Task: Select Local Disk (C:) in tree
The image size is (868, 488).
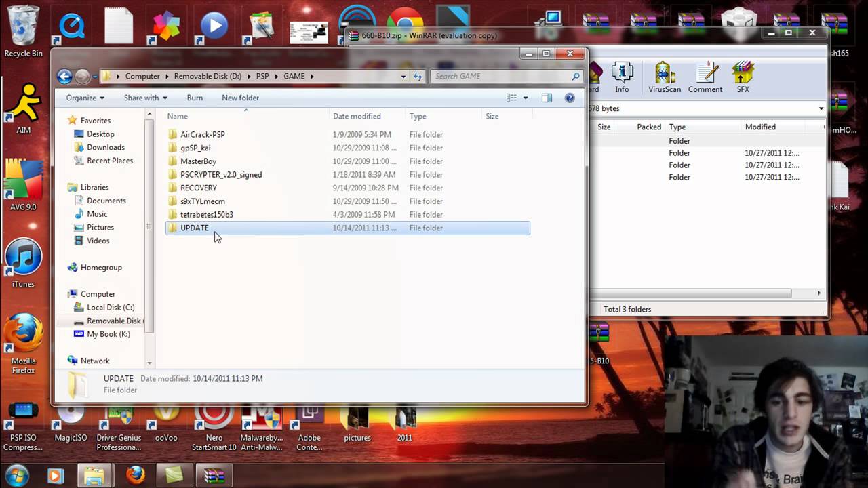Action: [x=110, y=307]
